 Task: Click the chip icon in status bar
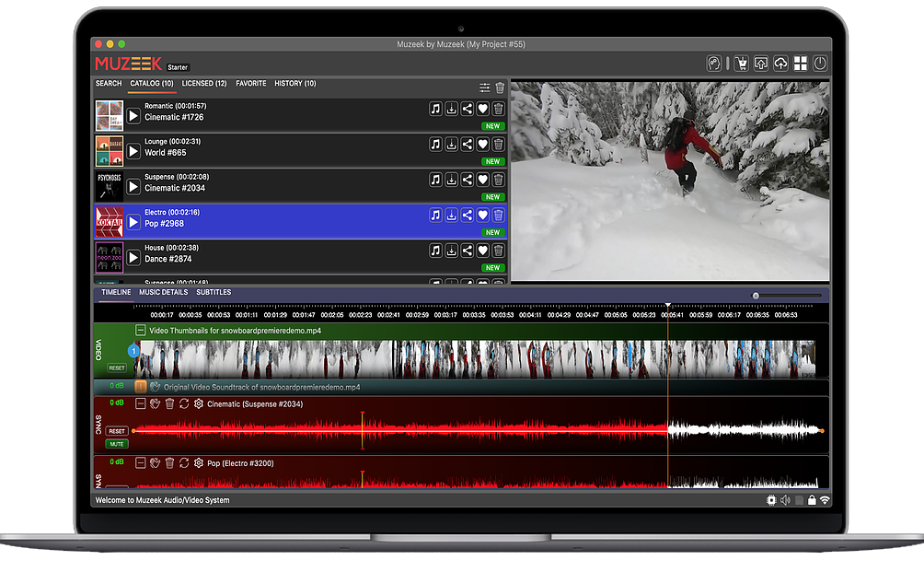pyautogui.click(x=771, y=500)
